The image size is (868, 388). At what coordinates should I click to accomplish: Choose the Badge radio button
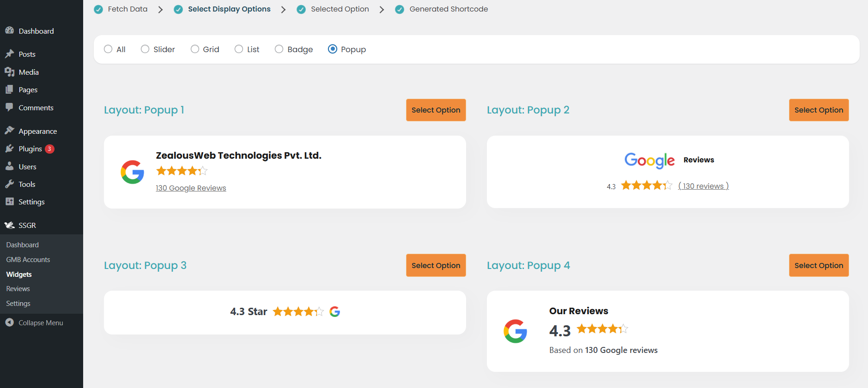pos(279,49)
